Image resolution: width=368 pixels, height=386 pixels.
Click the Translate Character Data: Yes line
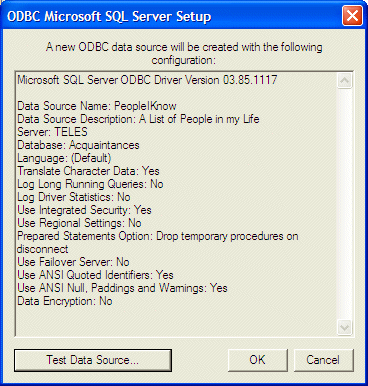pos(88,171)
